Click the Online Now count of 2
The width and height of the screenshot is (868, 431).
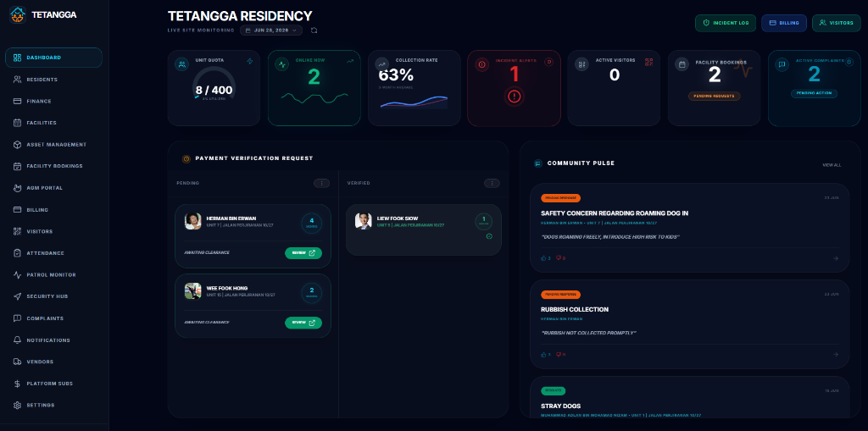[x=314, y=77]
